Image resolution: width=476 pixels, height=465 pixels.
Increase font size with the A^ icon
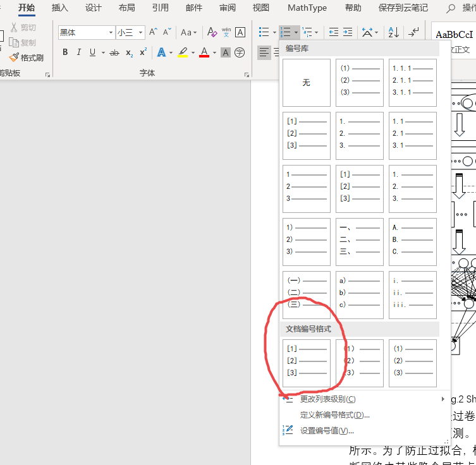(153, 32)
